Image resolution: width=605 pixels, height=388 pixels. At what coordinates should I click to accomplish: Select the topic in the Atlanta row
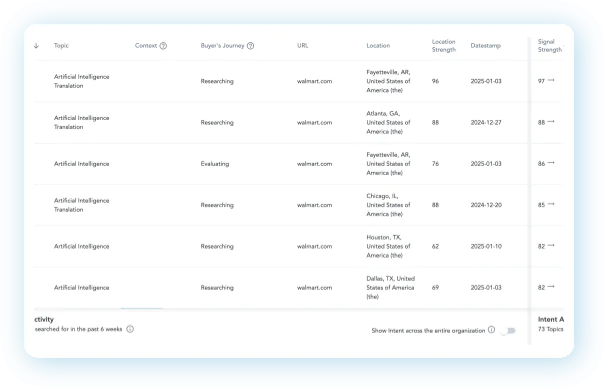(81, 122)
